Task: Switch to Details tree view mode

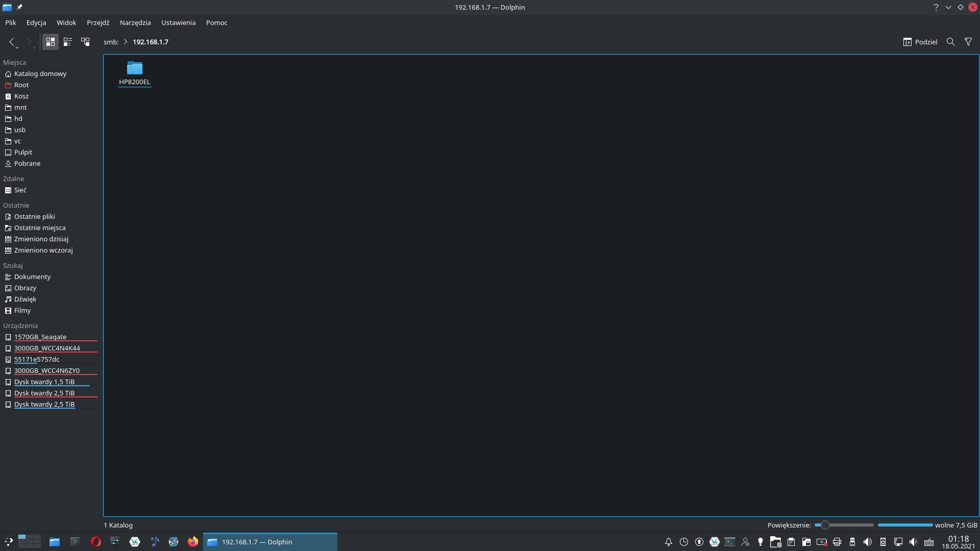Action: point(85,42)
